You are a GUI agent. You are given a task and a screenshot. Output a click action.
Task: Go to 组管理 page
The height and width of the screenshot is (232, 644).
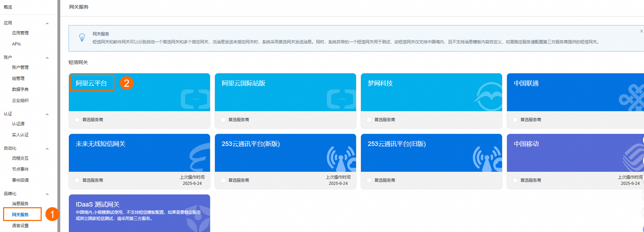point(18,78)
